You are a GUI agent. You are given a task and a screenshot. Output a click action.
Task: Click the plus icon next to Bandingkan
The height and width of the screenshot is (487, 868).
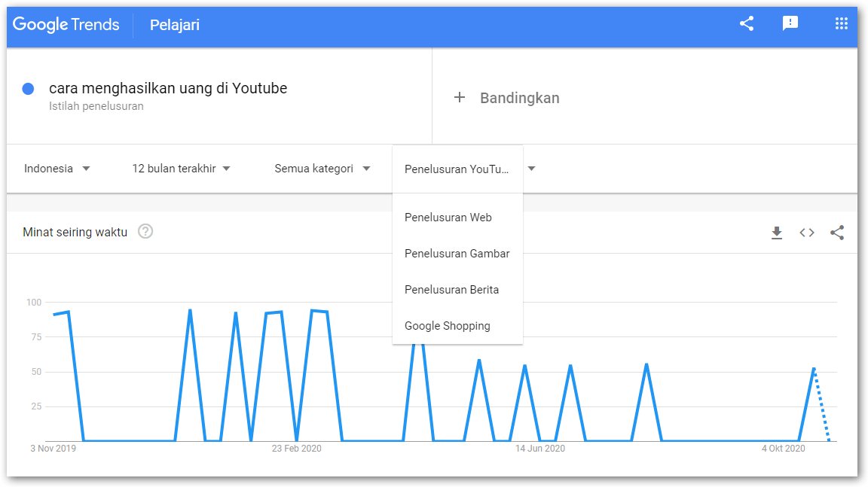point(460,98)
